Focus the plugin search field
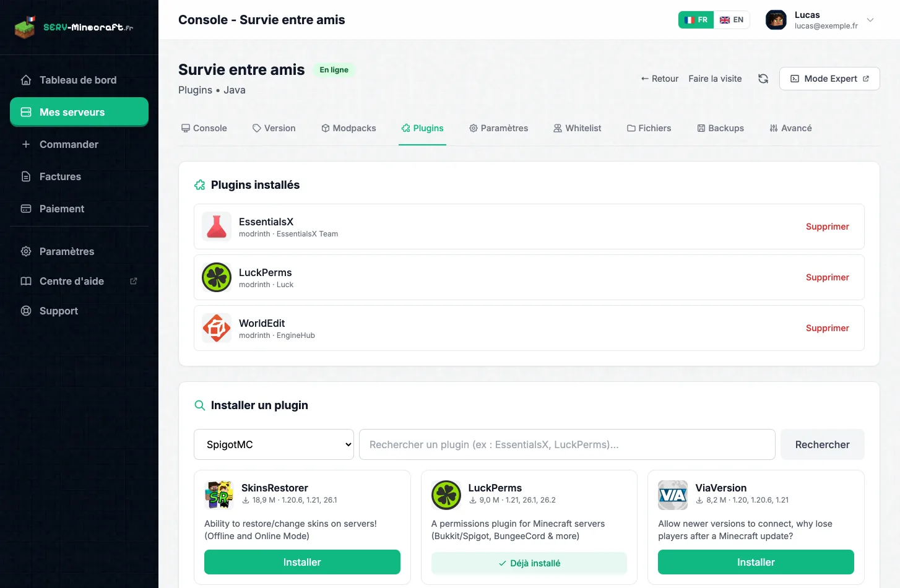 [567, 444]
